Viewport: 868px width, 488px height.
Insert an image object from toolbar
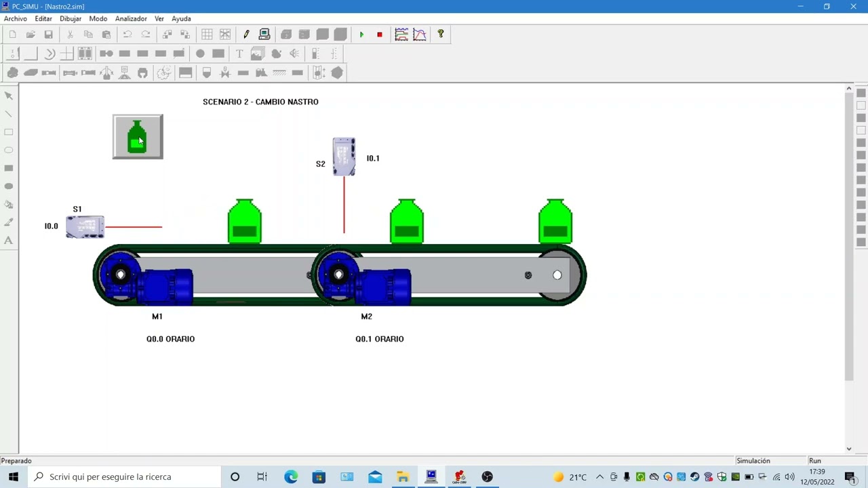tap(257, 54)
